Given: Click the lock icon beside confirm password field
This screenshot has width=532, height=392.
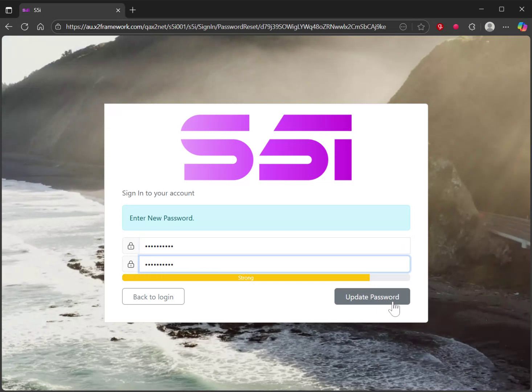Looking at the screenshot, I should click(x=131, y=264).
